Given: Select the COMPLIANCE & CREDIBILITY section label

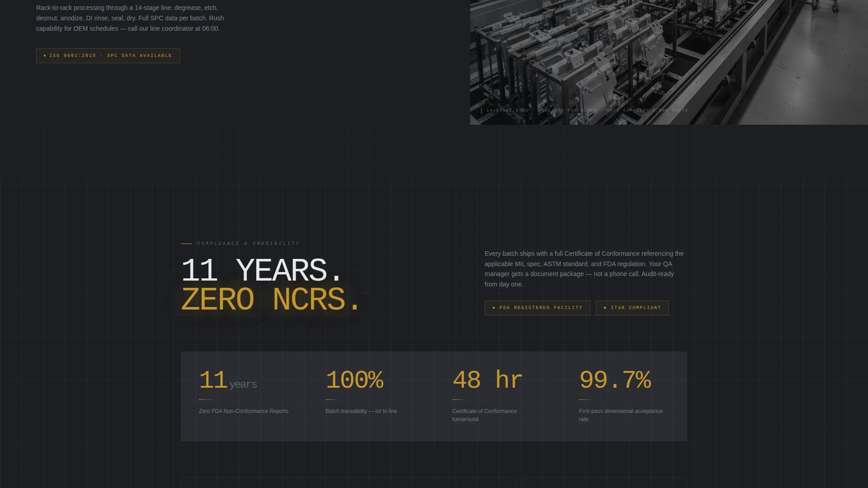Looking at the screenshot, I should tap(248, 244).
